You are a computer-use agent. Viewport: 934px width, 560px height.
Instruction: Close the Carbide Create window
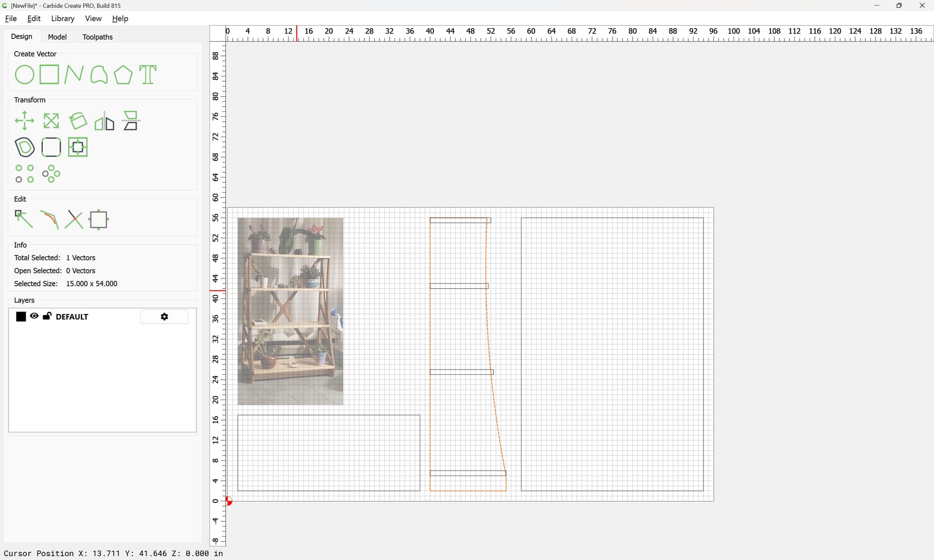pyautogui.click(x=922, y=6)
